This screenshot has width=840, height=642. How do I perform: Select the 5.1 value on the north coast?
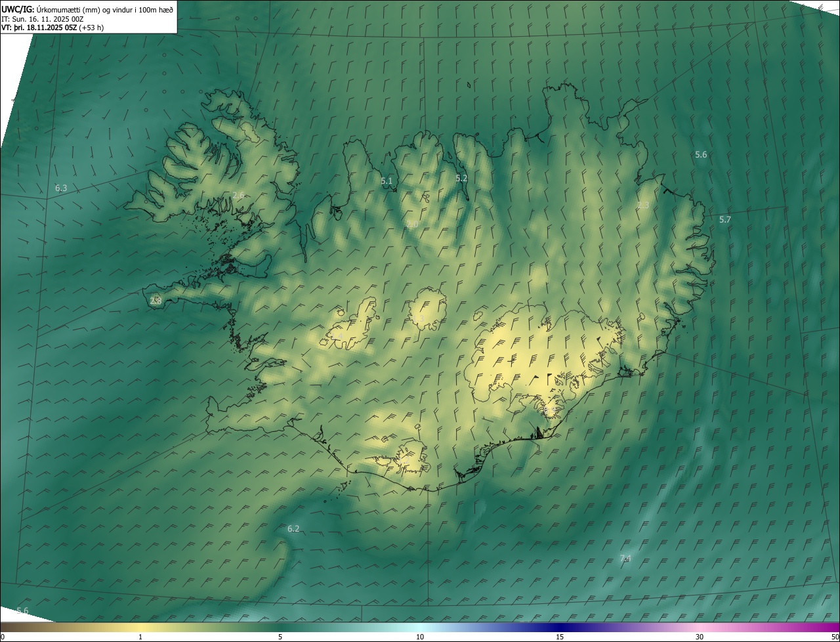[387, 181]
